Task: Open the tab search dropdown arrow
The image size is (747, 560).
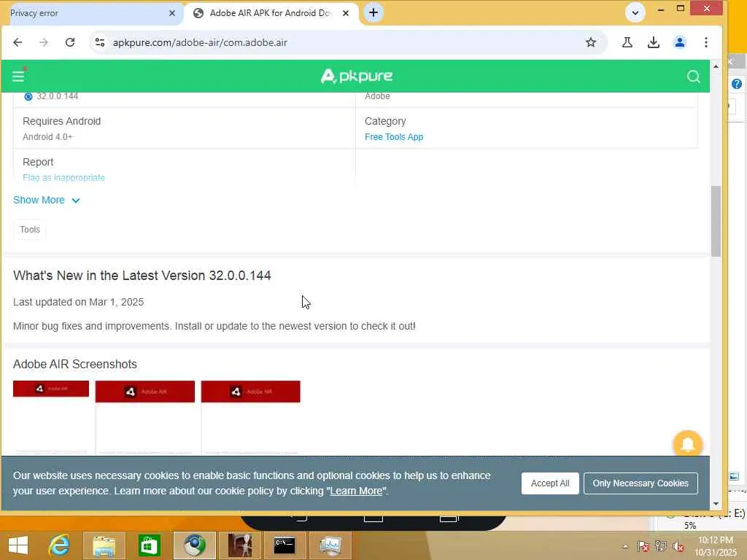Action: pos(635,13)
